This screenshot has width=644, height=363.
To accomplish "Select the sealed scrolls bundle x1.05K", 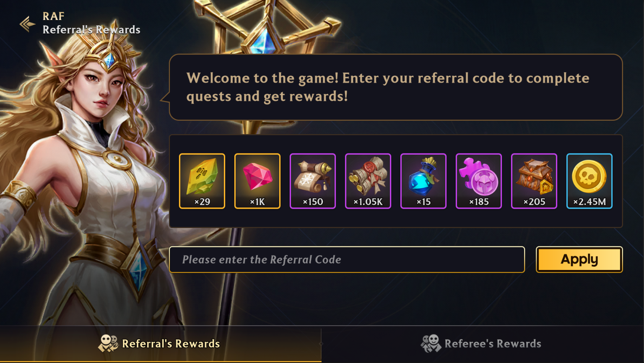I will (368, 181).
